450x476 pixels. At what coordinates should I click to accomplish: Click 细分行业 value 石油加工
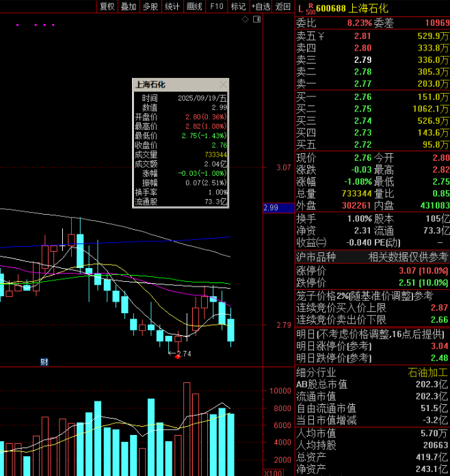pyautogui.click(x=428, y=372)
